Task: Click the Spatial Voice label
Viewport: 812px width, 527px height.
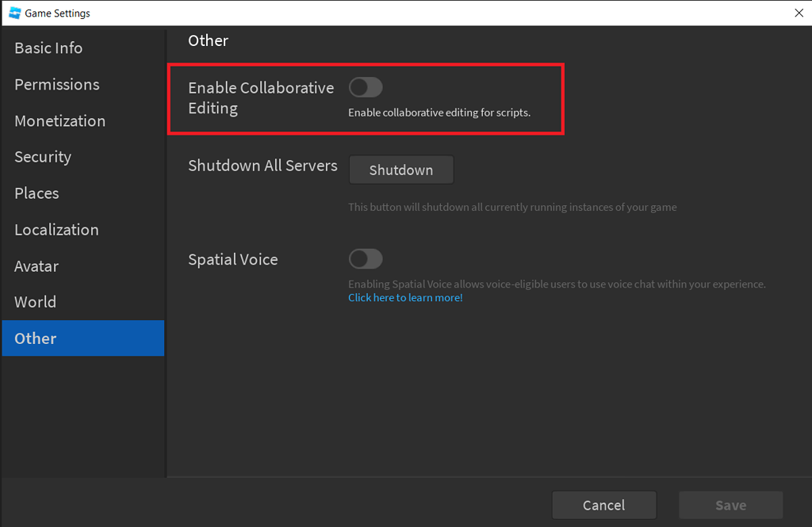Action: click(x=233, y=259)
